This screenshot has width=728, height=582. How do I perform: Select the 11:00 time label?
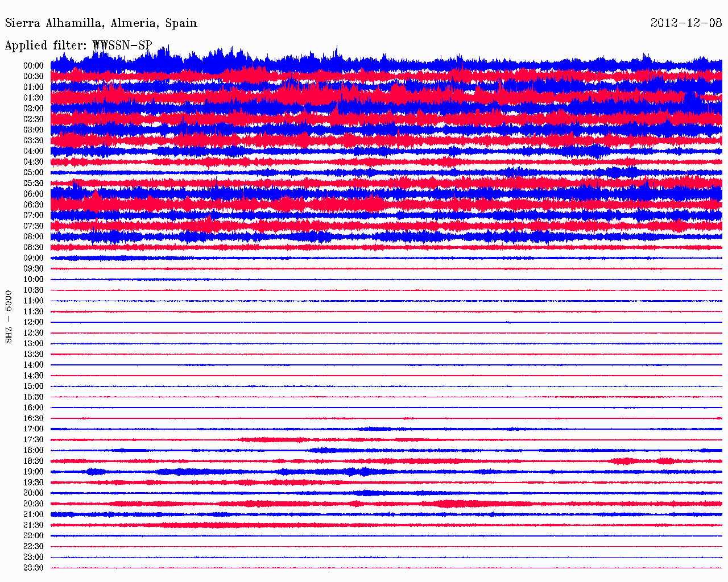pyautogui.click(x=34, y=301)
